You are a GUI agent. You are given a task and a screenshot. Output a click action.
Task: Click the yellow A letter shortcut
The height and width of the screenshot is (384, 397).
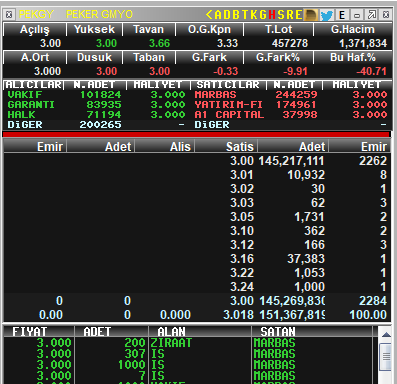(x=218, y=15)
